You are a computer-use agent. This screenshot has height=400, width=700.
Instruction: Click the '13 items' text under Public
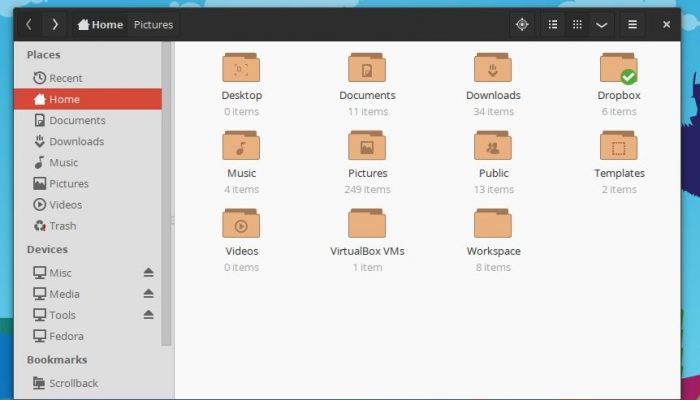point(494,189)
